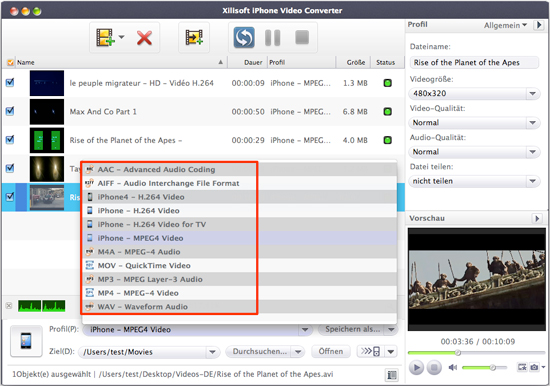Click the Pause conversion toolbar button
The width and height of the screenshot is (550, 386).
(x=273, y=38)
